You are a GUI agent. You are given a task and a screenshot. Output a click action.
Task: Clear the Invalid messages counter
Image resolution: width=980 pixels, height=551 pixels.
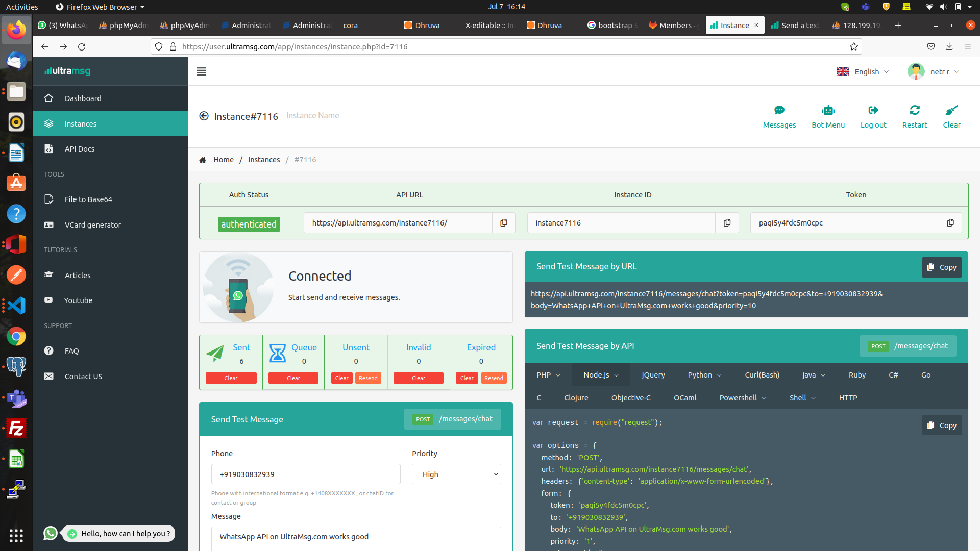(x=418, y=378)
